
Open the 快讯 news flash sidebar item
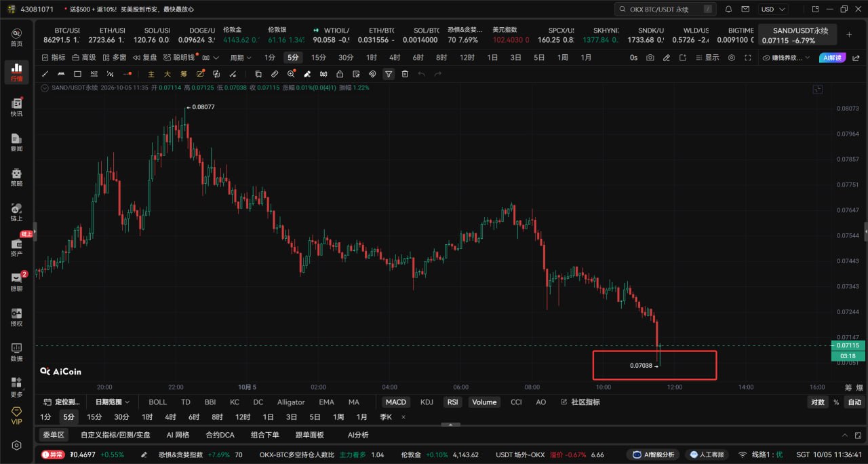16,107
